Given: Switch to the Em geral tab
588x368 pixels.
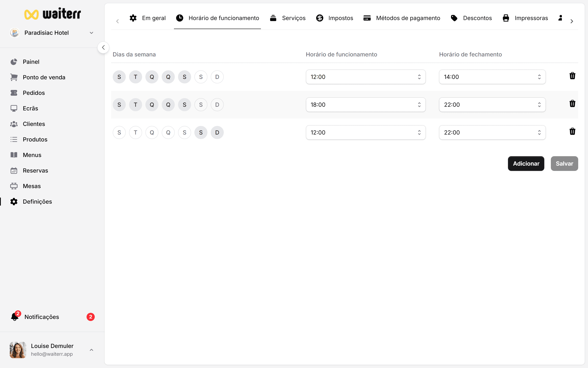Looking at the screenshot, I should tap(147, 18).
